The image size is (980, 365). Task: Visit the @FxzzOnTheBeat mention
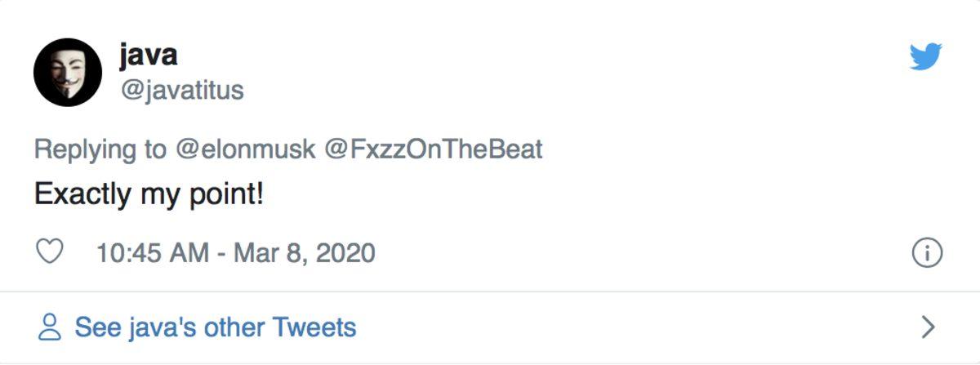433,149
